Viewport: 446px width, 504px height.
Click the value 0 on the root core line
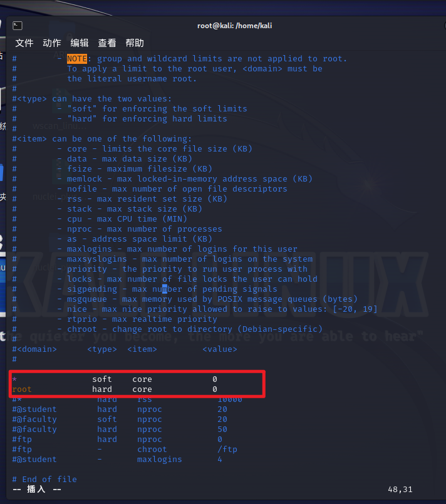[215, 389]
